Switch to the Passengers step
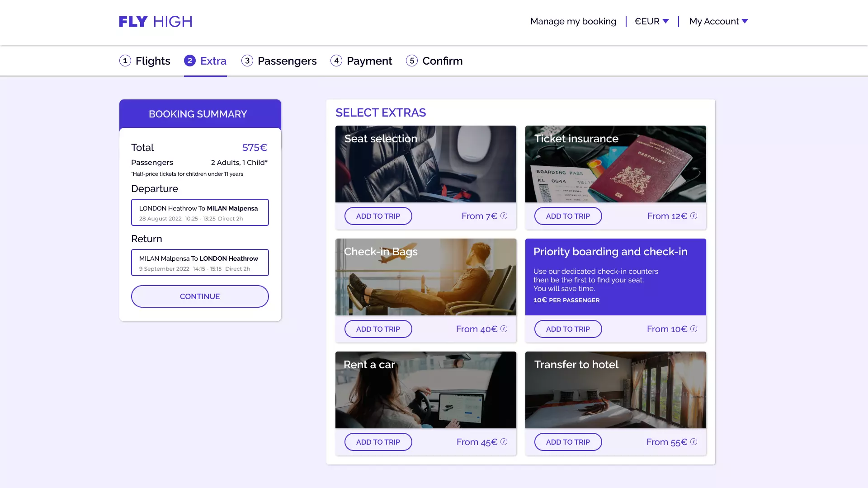 click(279, 61)
